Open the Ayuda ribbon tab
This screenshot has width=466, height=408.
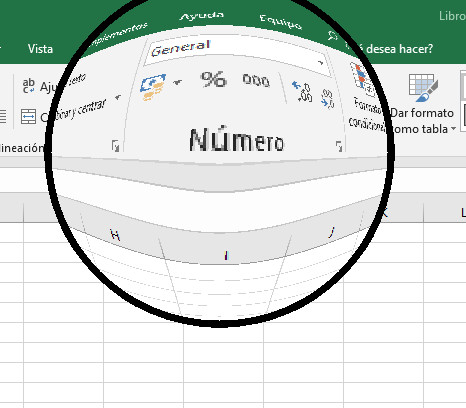pyautogui.click(x=202, y=16)
